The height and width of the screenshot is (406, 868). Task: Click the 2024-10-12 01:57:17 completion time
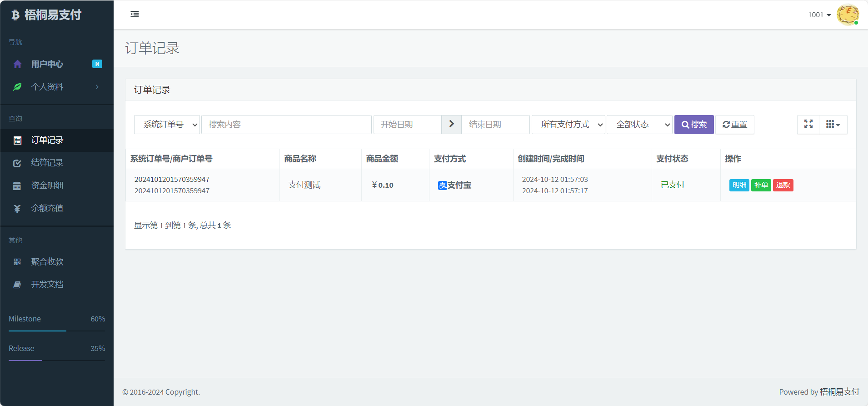click(555, 191)
